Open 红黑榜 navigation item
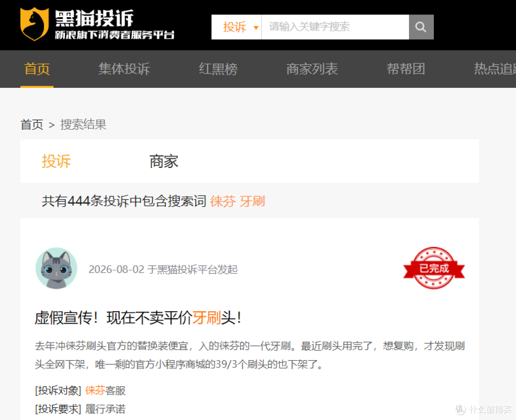Viewport: 516px width, 420px height. pos(218,69)
